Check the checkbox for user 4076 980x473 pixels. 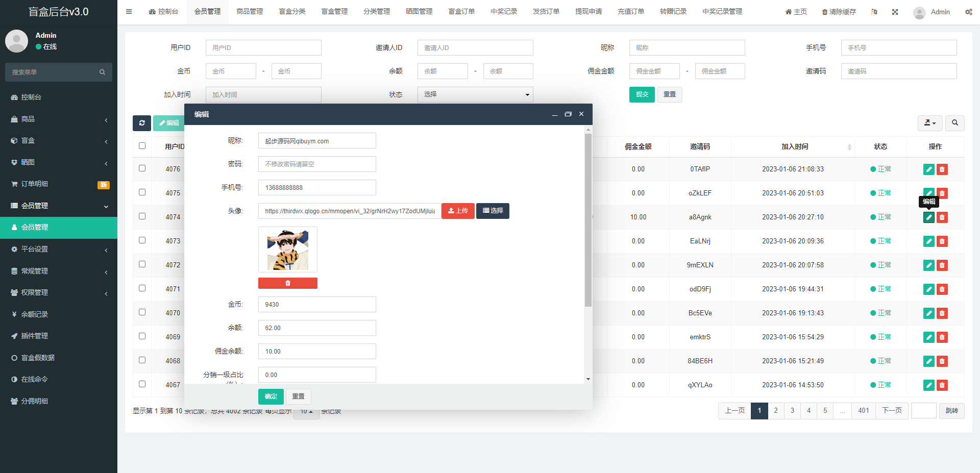tap(142, 168)
